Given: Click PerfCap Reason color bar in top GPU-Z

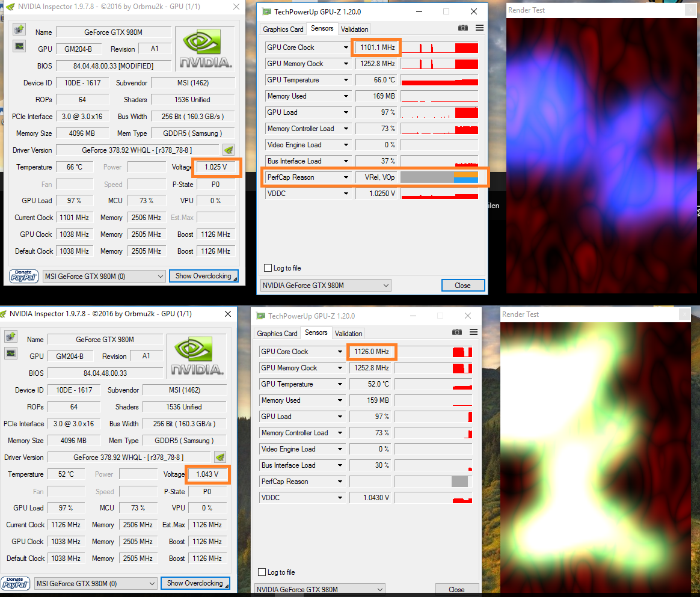Looking at the screenshot, I should tap(439, 177).
